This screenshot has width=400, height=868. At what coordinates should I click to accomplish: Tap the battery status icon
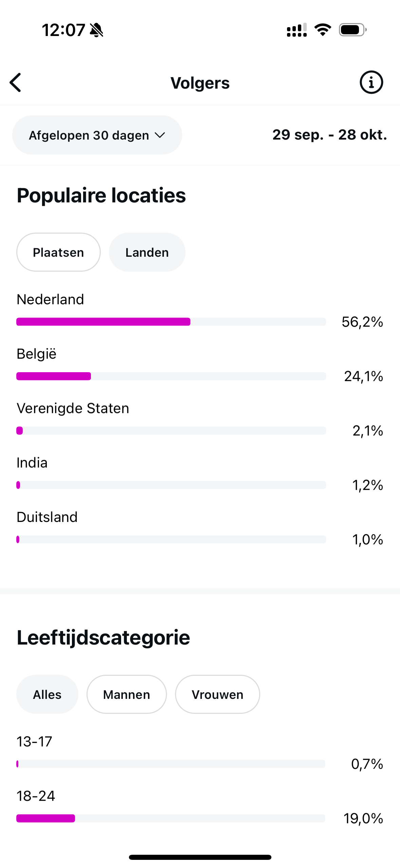(353, 30)
